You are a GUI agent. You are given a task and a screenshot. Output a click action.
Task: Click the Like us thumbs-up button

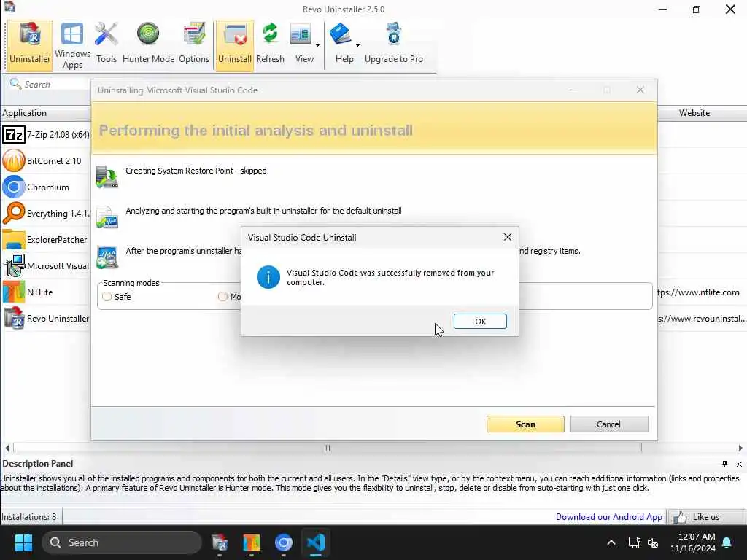click(x=706, y=517)
